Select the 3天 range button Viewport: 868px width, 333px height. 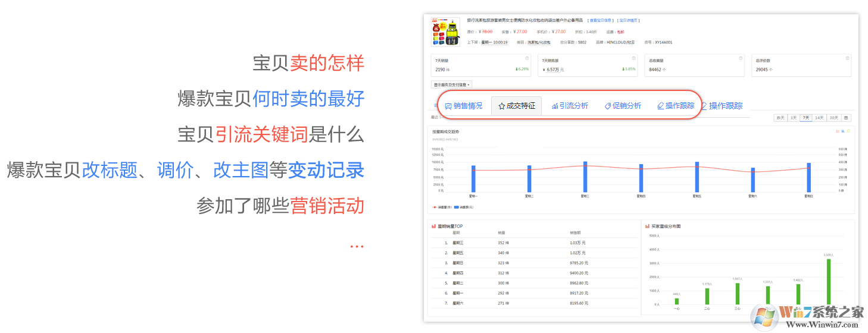tap(793, 118)
